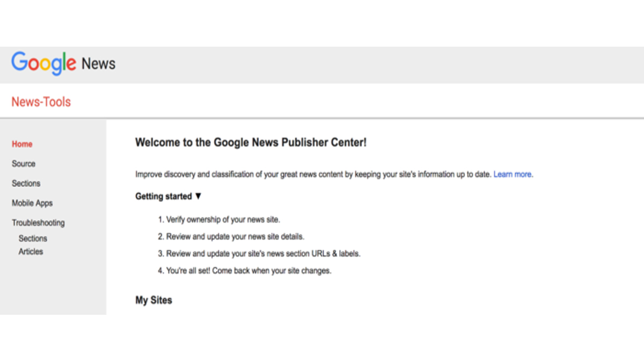
Task: Click the My Sites heading
Action: tap(153, 300)
